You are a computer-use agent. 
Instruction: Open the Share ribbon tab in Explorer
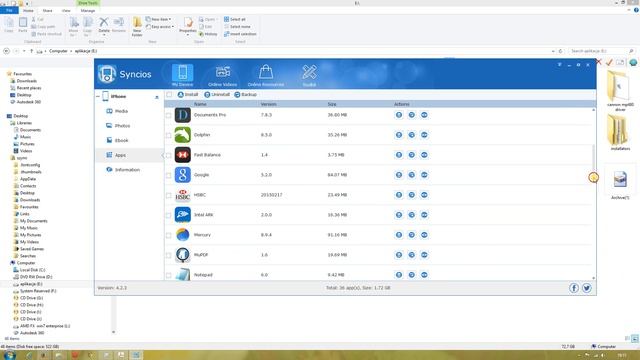pyautogui.click(x=47, y=11)
